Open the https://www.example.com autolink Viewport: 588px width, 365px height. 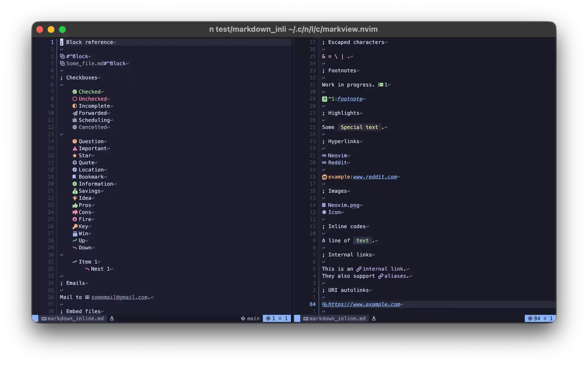point(364,304)
